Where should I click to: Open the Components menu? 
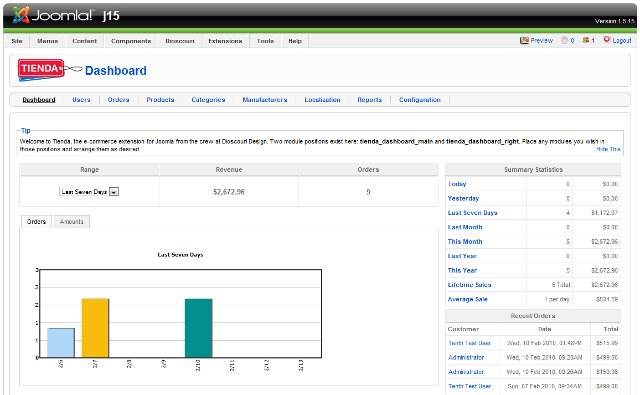(131, 41)
